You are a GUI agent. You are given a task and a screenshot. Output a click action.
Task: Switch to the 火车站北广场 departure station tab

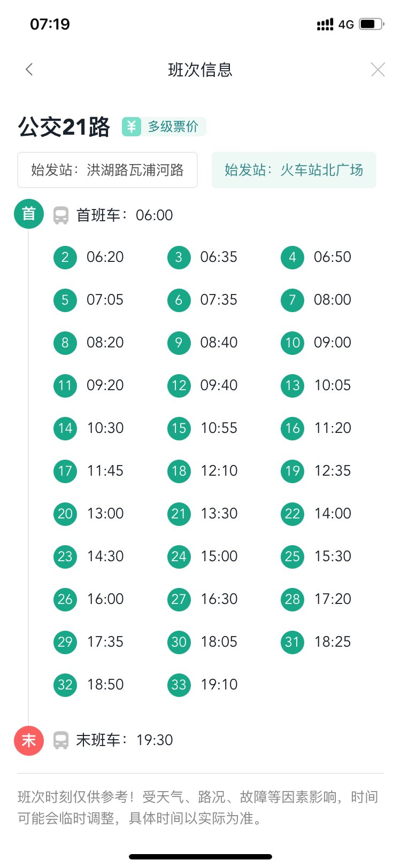294,170
